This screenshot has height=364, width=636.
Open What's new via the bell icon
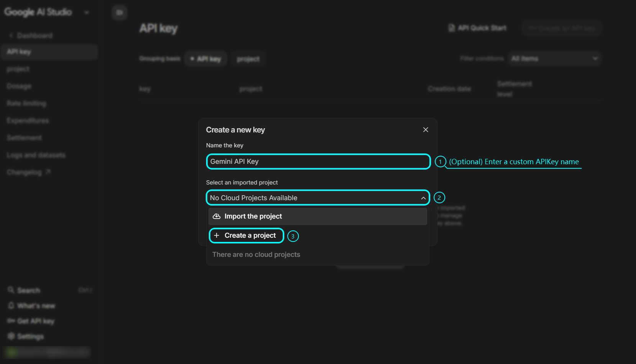(11, 305)
